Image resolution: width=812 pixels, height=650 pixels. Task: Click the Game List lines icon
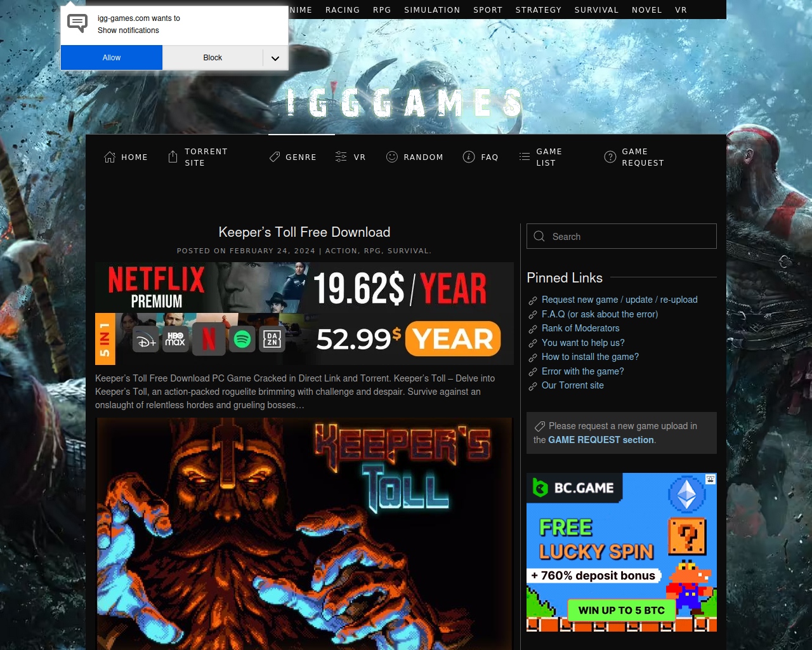(525, 157)
